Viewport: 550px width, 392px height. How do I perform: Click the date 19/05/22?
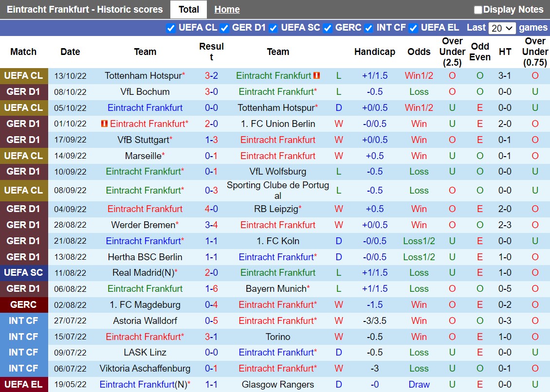(70, 385)
